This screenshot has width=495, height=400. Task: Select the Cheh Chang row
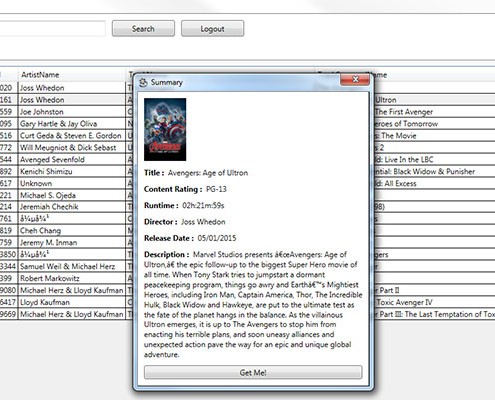72,231
